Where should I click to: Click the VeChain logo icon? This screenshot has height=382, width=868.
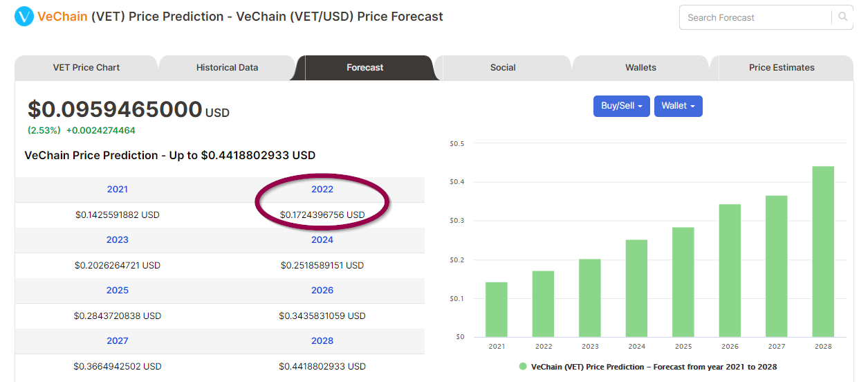point(24,16)
